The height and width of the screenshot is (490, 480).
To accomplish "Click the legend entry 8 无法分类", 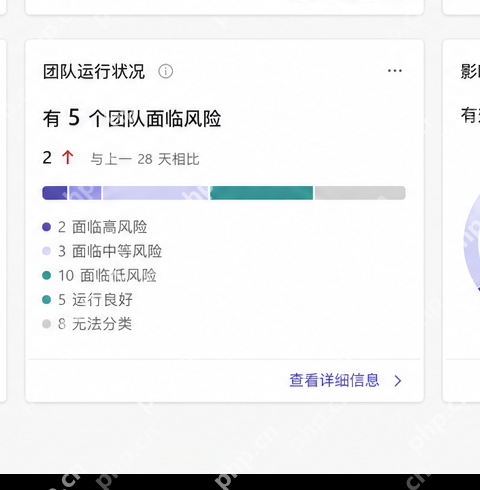I will coord(87,324).
